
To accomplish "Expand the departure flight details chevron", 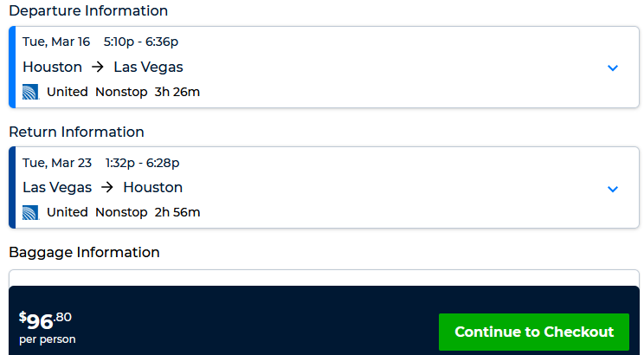I will [613, 68].
